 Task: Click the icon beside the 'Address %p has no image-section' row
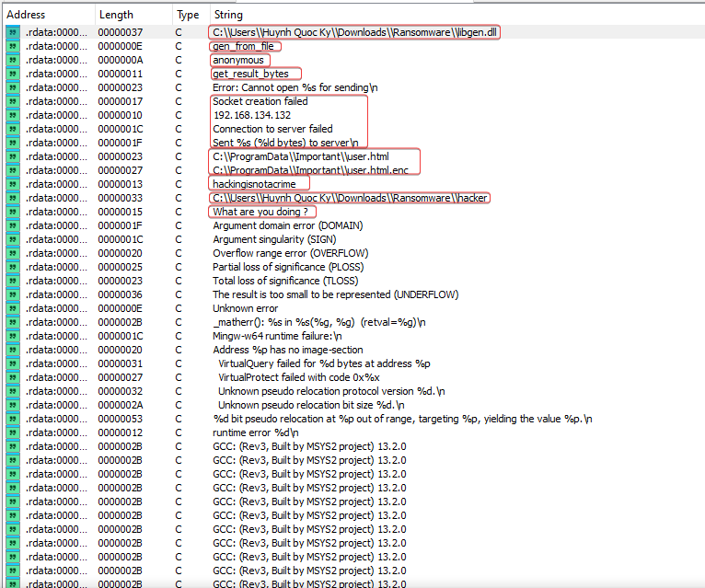click(x=13, y=350)
